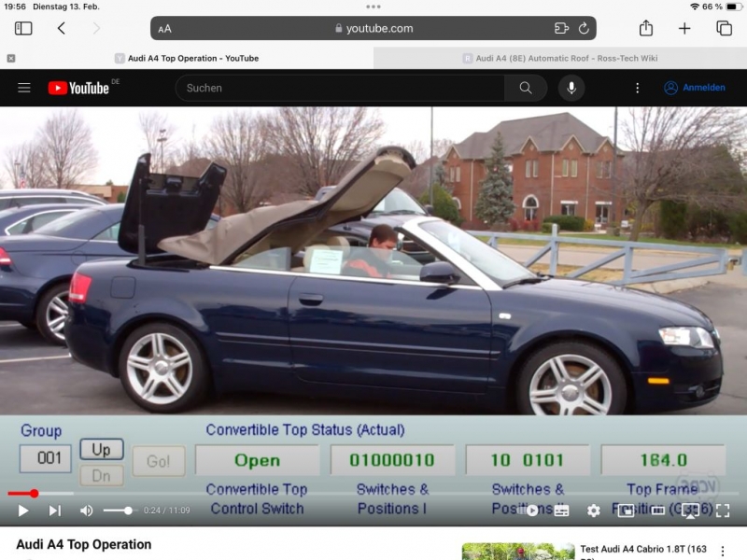Image resolution: width=747 pixels, height=560 pixels.
Task: Go to the YouTube home logo
Action: [79, 88]
